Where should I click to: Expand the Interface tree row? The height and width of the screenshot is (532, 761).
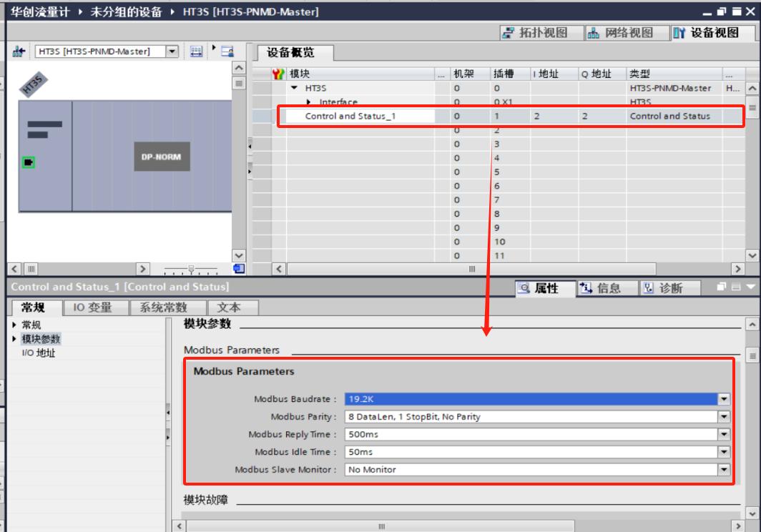point(309,102)
